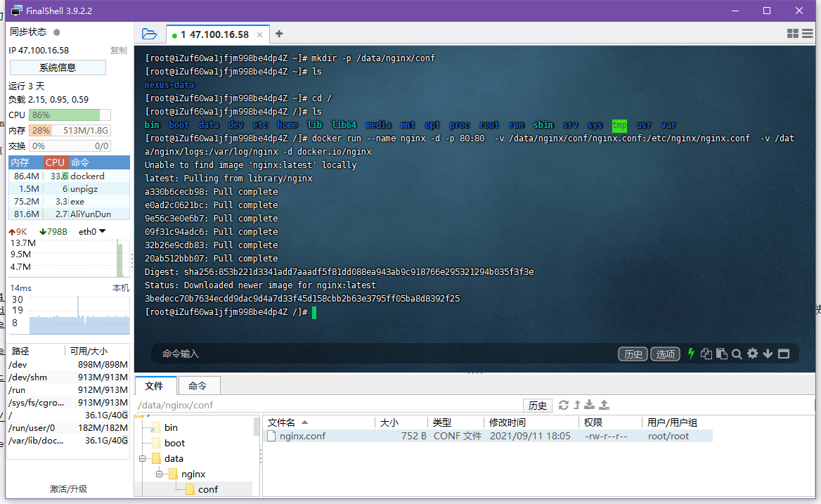Sort files by 文件名 column header

click(319, 422)
